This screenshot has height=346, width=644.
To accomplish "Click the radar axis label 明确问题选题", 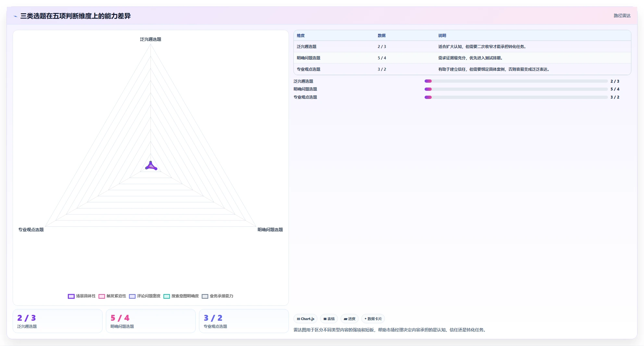I will click(x=270, y=230).
